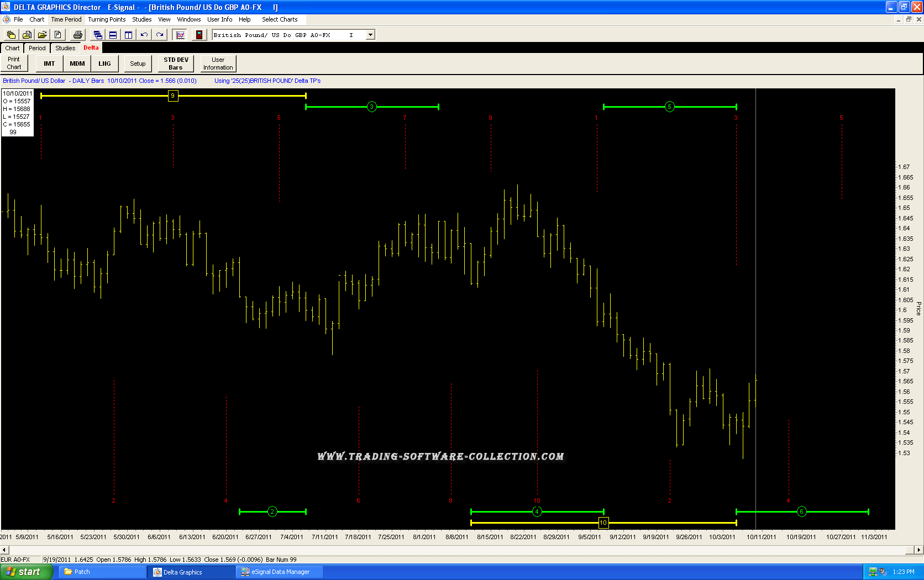Click the printer icon in the toolbar
Viewport: 924px width, 580px height.
tap(77, 35)
